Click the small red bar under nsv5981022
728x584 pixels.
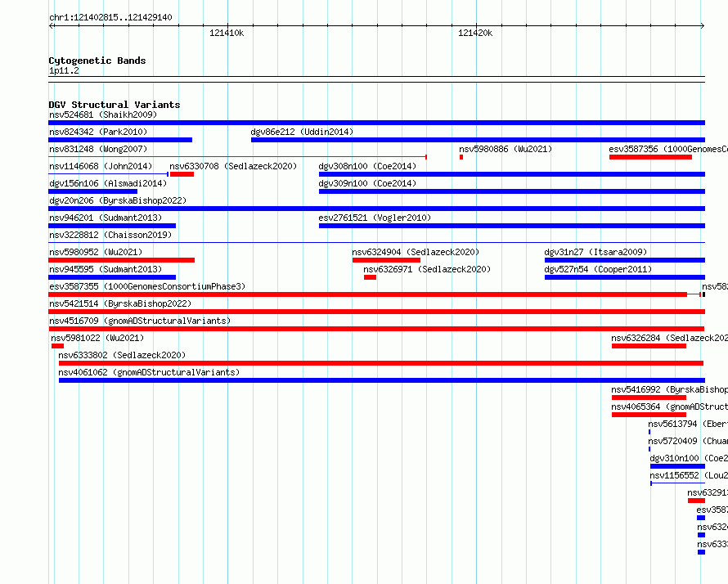coord(57,346)
